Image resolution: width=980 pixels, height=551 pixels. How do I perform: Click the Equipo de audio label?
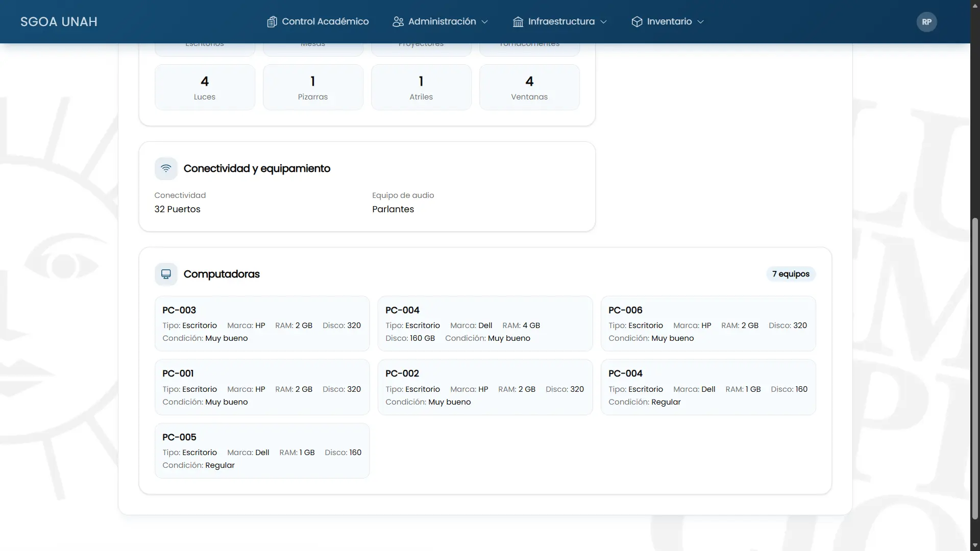403,195
